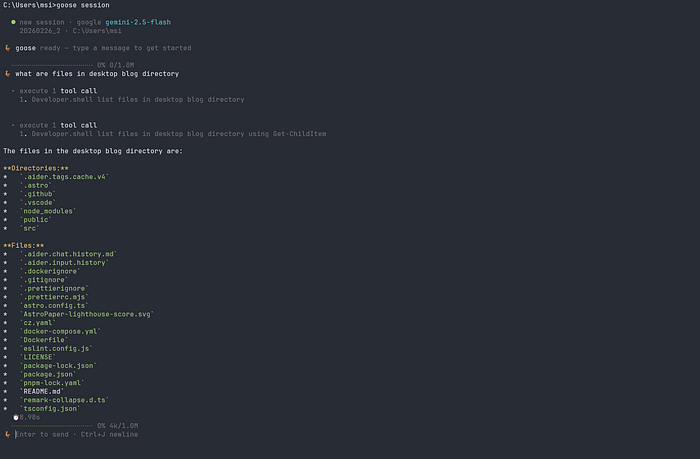Click the bullet before first 'execute 1 tool call'
Screen dimensions: 700x459
point(13,91)
